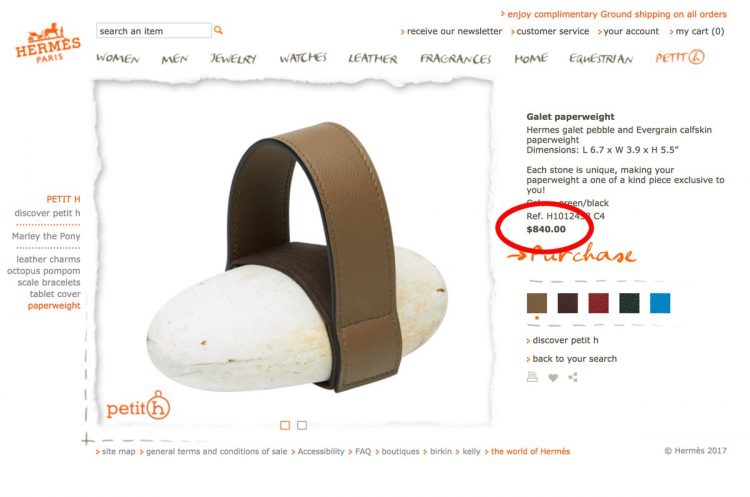Click the search magnifier icon
The height and width of the screenshot is (497, 750).
point(218,30)
